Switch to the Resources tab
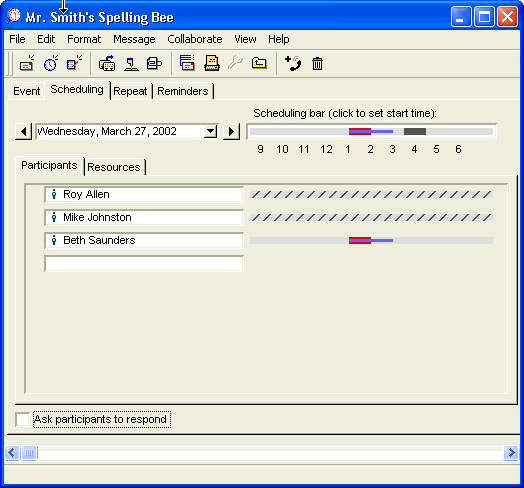The height and width of the screenshot is (488, 524). (x=114, y=167)
